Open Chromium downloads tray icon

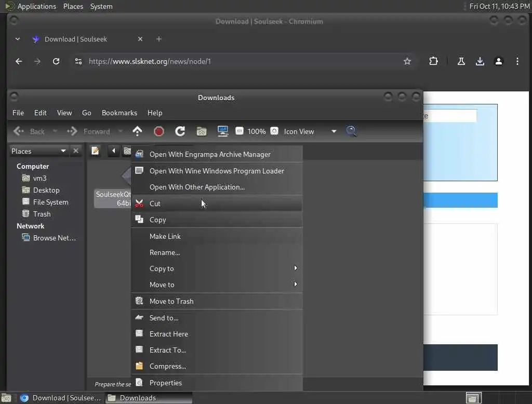(x=480, y=61)
